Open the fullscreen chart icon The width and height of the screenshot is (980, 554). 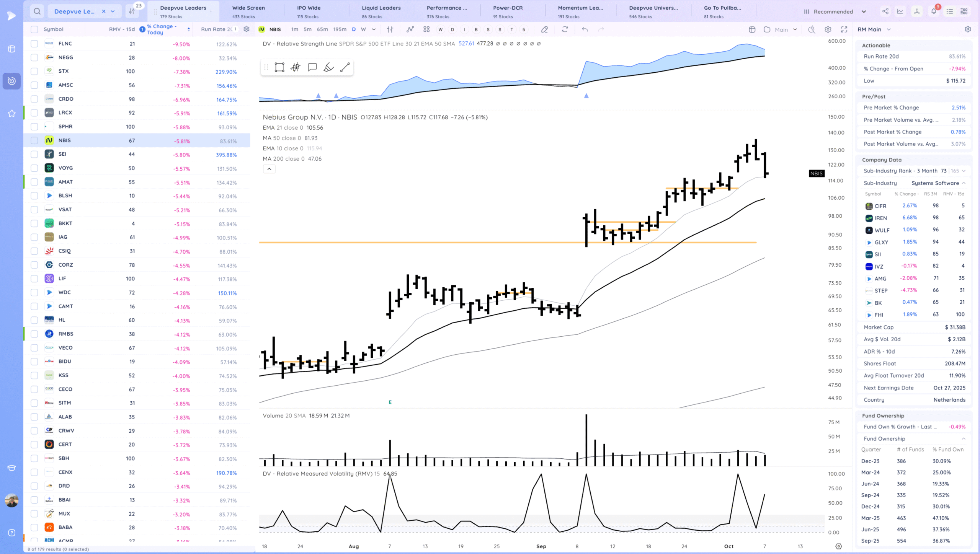point(844,29)
